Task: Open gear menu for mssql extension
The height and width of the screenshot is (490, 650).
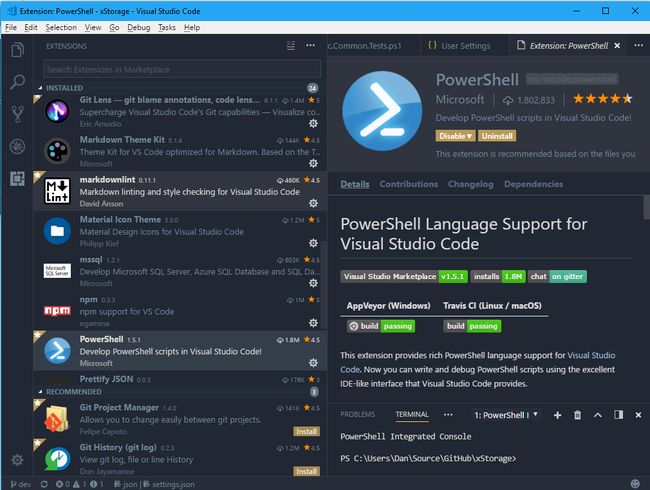Action: (x=313, y=283)
